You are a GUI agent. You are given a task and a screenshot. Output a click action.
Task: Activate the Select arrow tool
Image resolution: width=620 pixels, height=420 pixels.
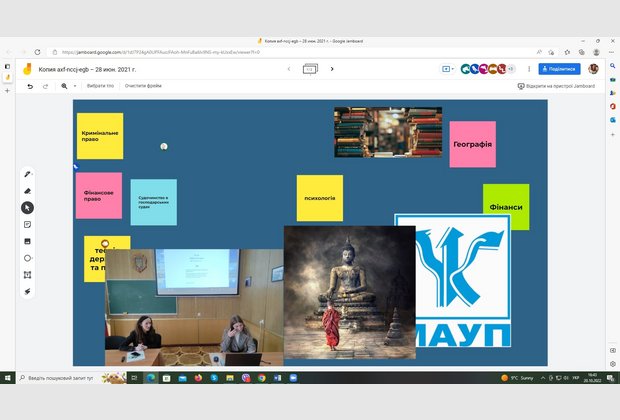pyautogui.click(x=28, y=207)
